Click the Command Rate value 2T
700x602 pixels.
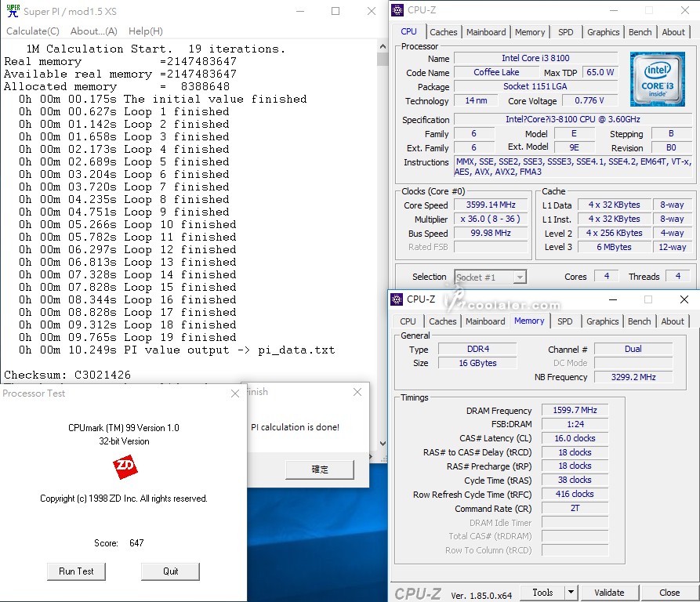[575, 508]
